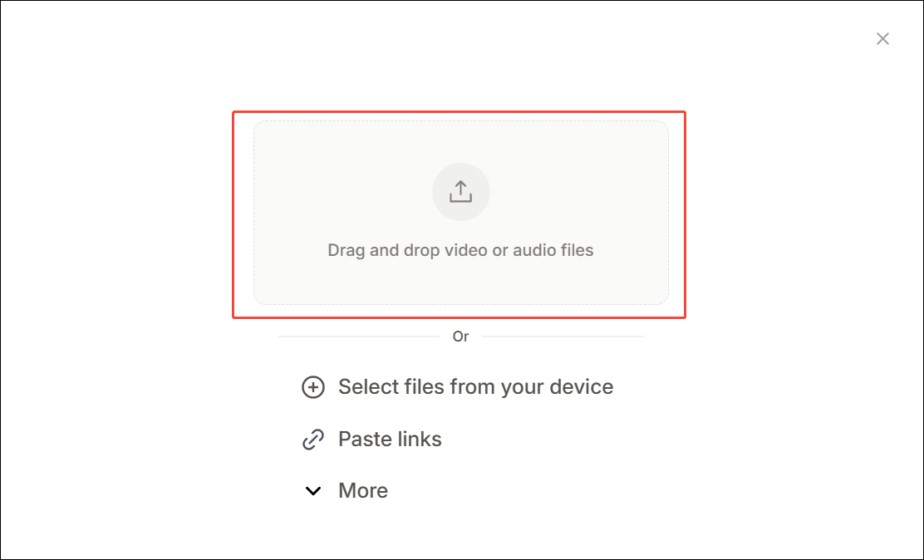
Task: Dismiss the dialog with the X
Action: [x=882, y=38]
